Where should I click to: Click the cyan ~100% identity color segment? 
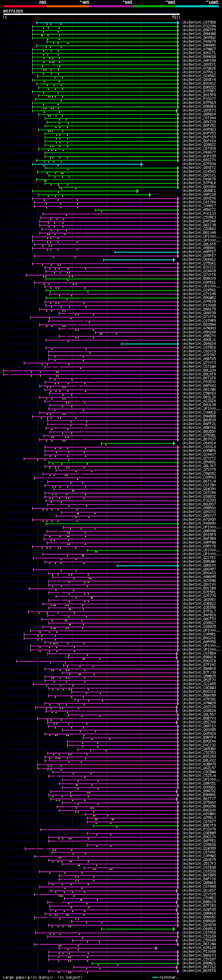[197, 6]
